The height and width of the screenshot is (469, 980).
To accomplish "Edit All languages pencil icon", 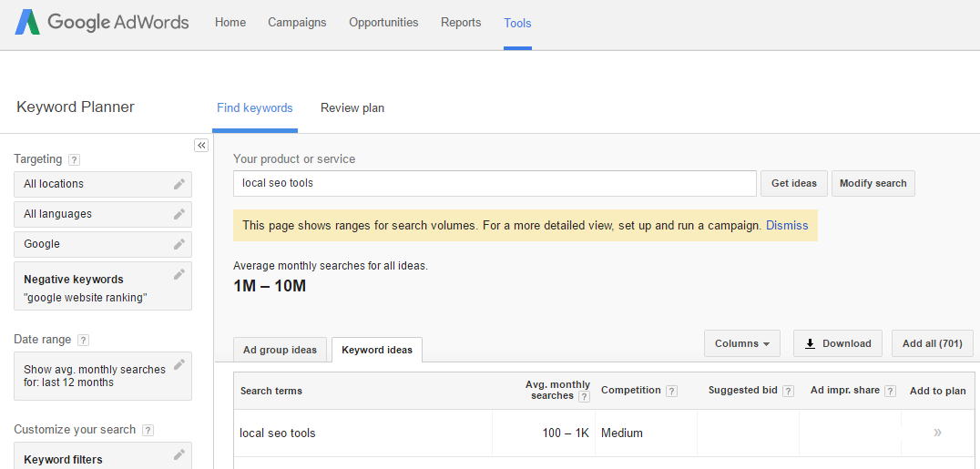I will (179, 214).
